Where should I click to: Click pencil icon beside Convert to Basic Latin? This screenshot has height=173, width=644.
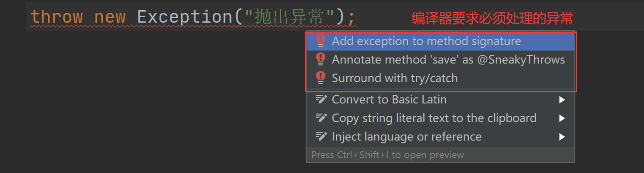(321, 99)
